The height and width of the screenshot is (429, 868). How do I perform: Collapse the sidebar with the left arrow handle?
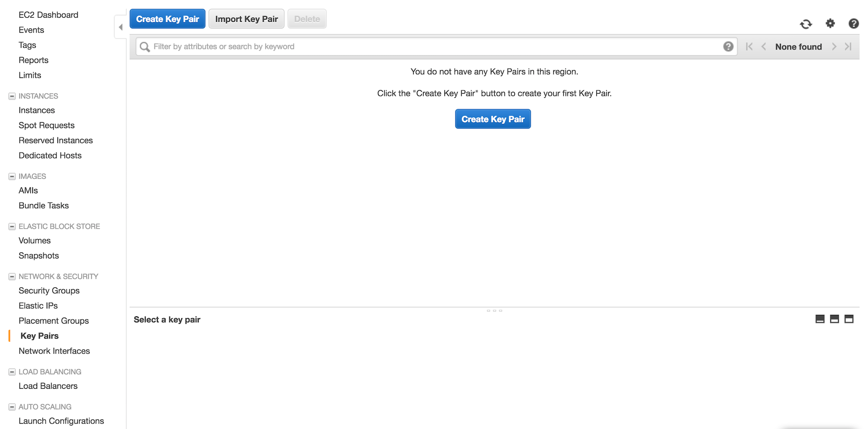coord(120,27)
